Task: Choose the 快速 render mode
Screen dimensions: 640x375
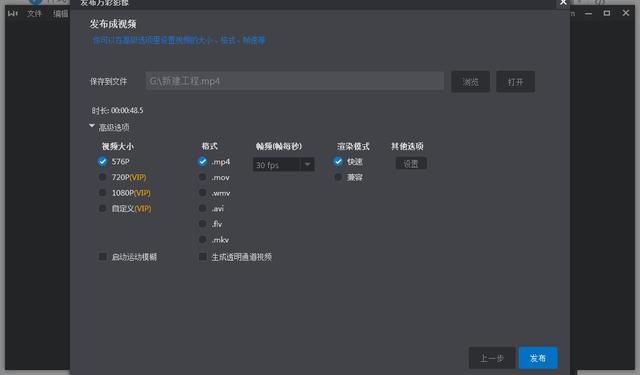Action: tap(338, 162)
